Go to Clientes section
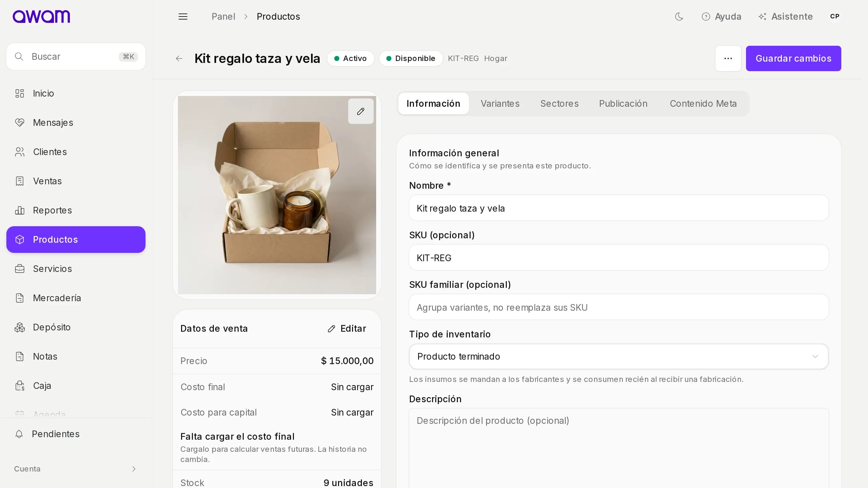 [76, 152]
